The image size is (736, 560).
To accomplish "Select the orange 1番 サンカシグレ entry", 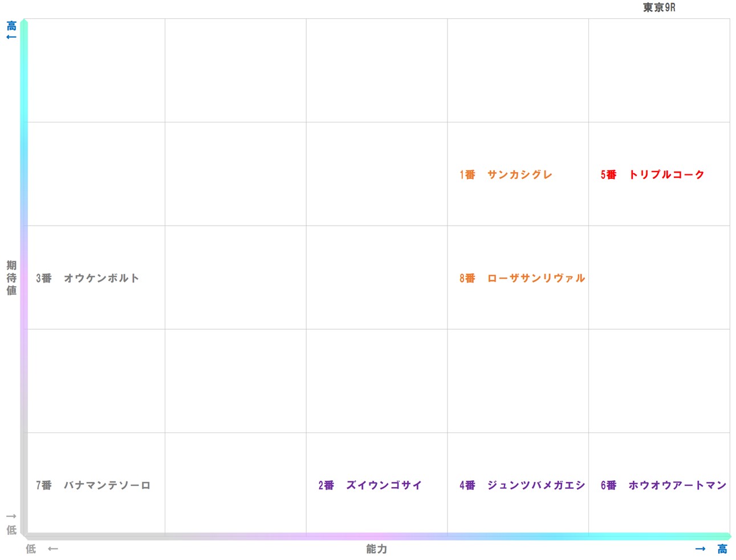I will coord(506,175).
